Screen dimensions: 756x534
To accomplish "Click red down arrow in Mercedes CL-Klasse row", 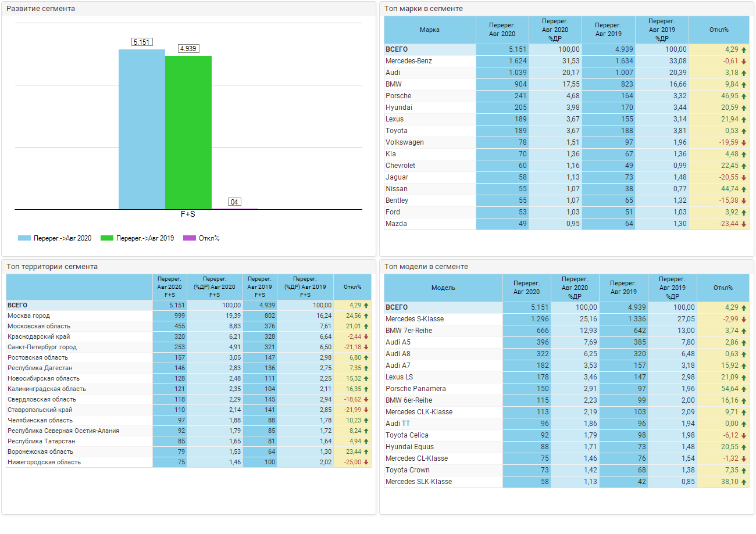I will pos(744,458).
